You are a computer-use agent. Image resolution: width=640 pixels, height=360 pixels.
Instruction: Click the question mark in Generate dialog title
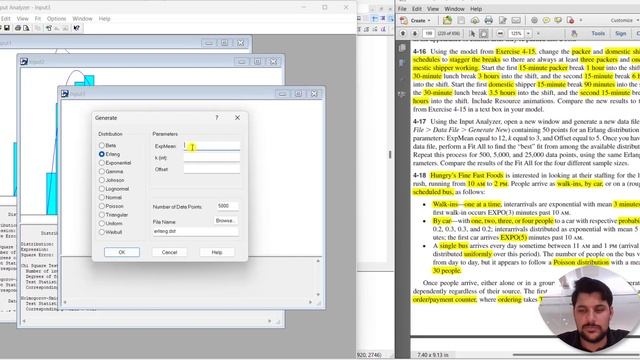(x=217, y=118)
